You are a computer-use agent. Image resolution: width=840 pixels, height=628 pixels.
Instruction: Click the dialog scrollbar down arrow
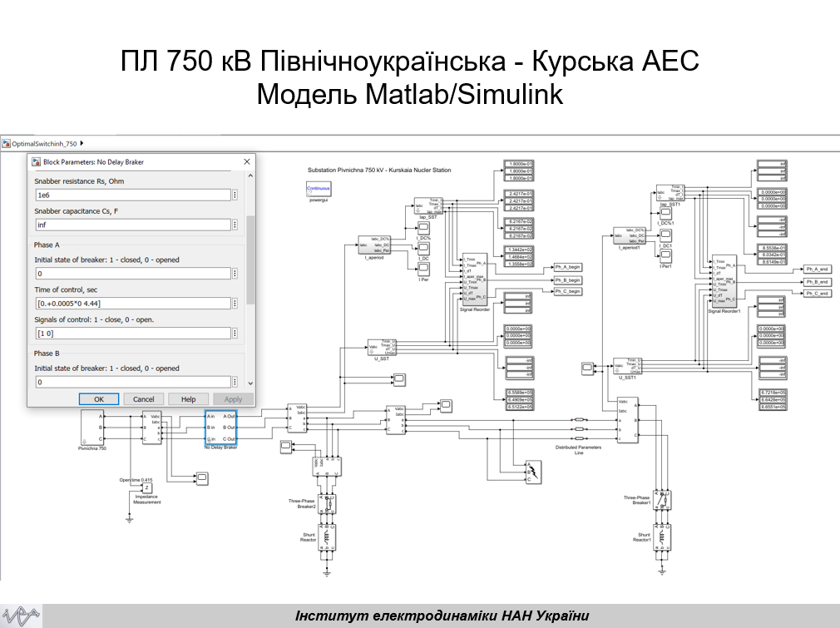tap(250, 383)
